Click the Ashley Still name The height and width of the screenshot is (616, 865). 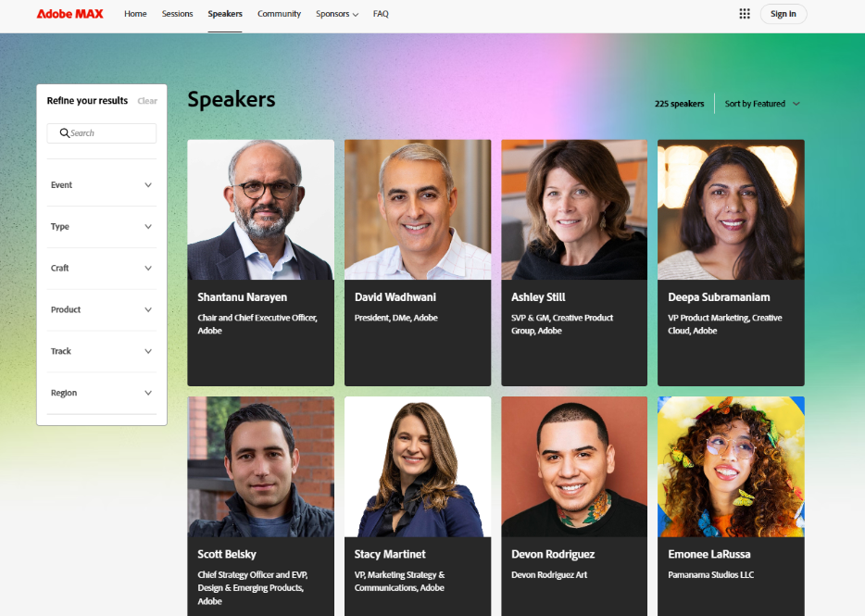538,297
